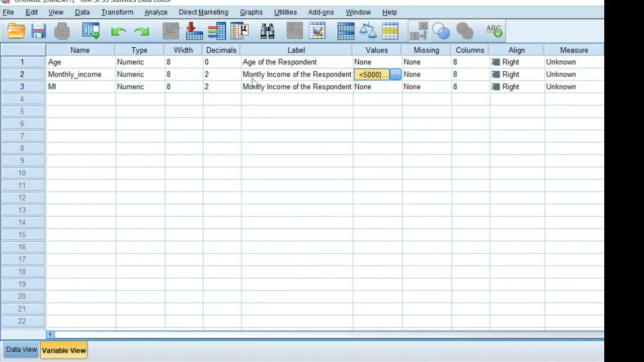Open the Variables info icon

coord(217,32)
